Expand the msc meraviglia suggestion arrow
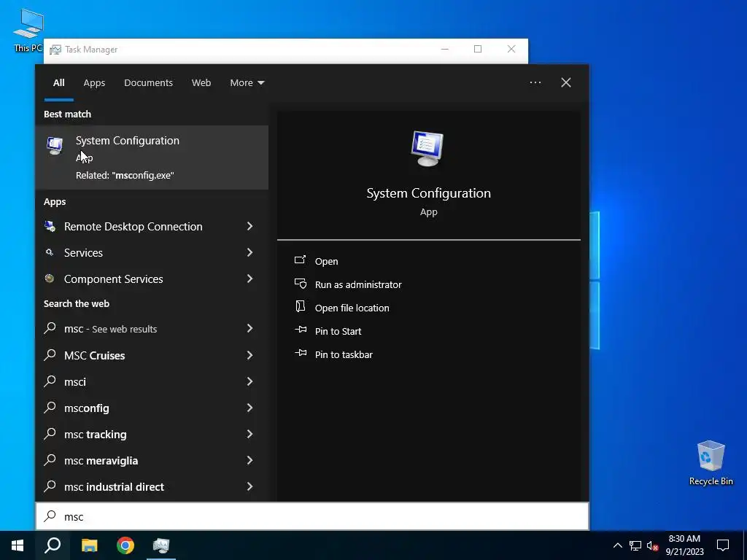The width and height of the screenshot is (747, 560). coord(249,459)
